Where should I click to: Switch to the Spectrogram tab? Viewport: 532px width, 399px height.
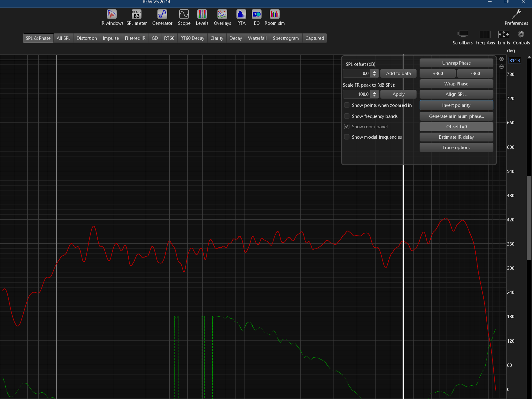point(286,38)
